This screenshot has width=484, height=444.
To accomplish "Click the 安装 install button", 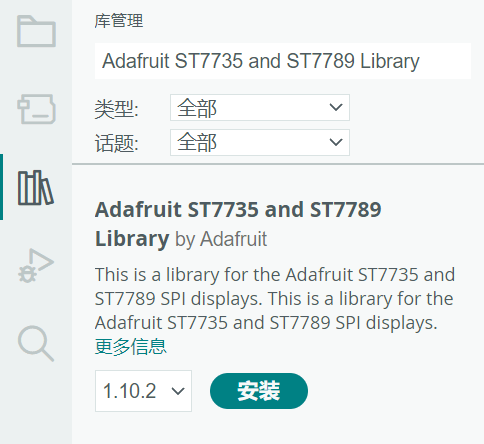I will pyautogui.click(x=259, y=391).
